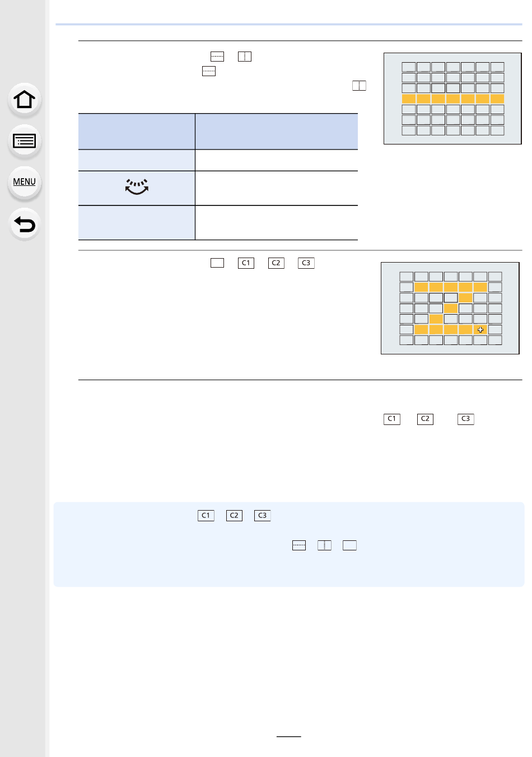532x757 pixels.
Task: Choose C1 custom icon in blue note box
Action: pyautogui.click(x=206, y=515)
